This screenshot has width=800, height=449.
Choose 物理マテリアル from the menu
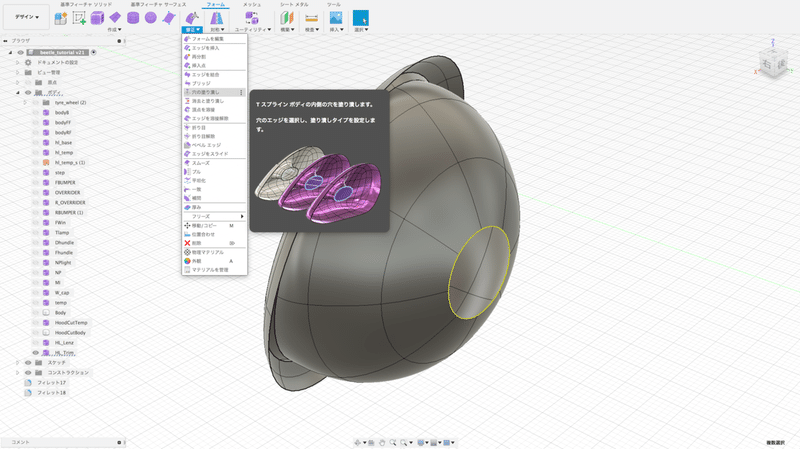point(214,252)
